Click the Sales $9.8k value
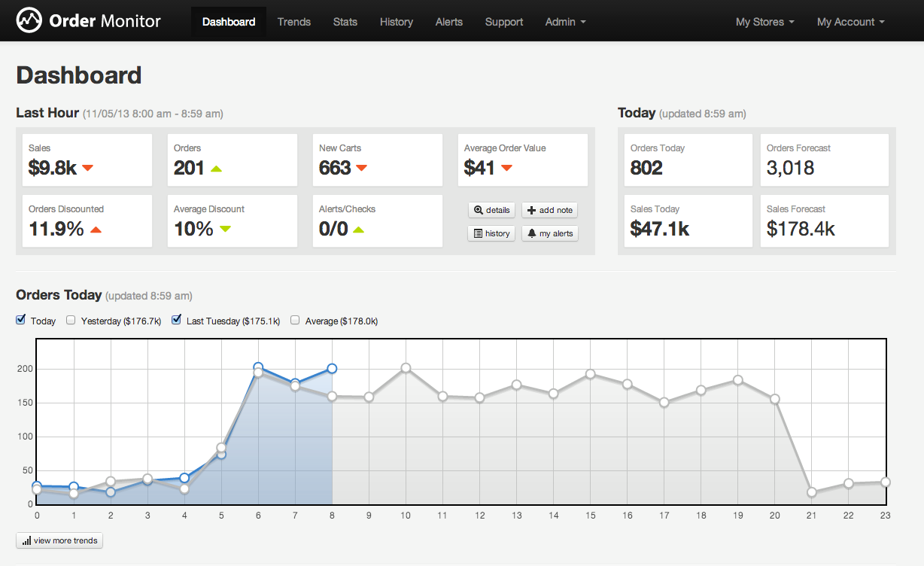The width and height of the screenshot is (924, 566). tap(53, 168)
